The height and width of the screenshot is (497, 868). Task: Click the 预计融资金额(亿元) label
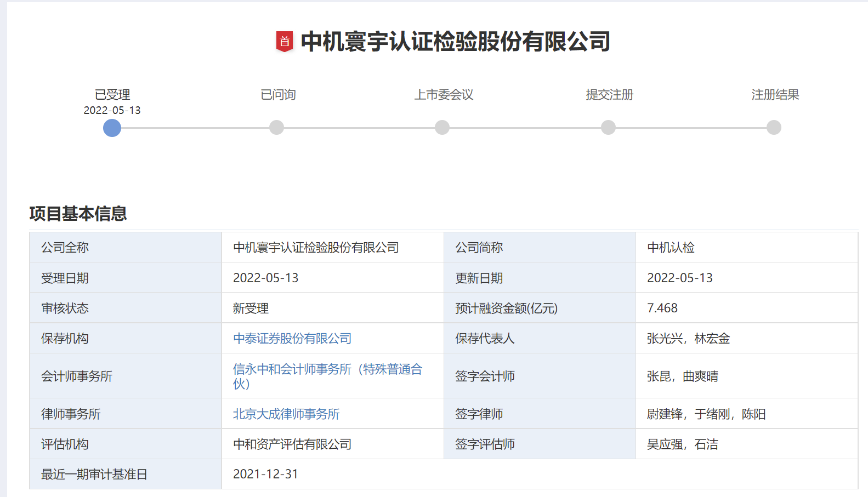pyautogui.click(x=506, y=309)
